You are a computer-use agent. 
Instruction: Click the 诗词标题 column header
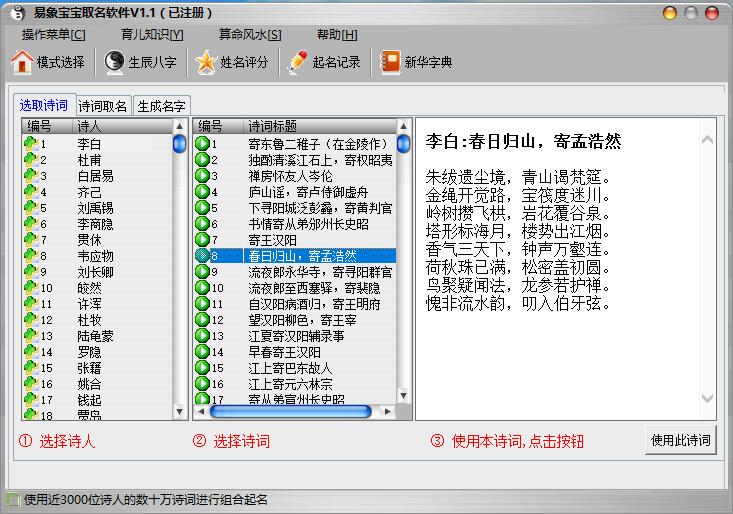pos(320,126)
